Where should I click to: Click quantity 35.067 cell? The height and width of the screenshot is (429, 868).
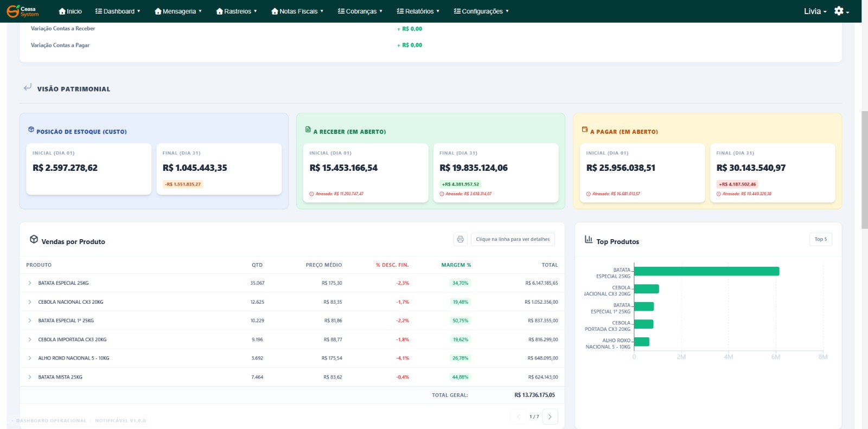[x=257, y=283]
